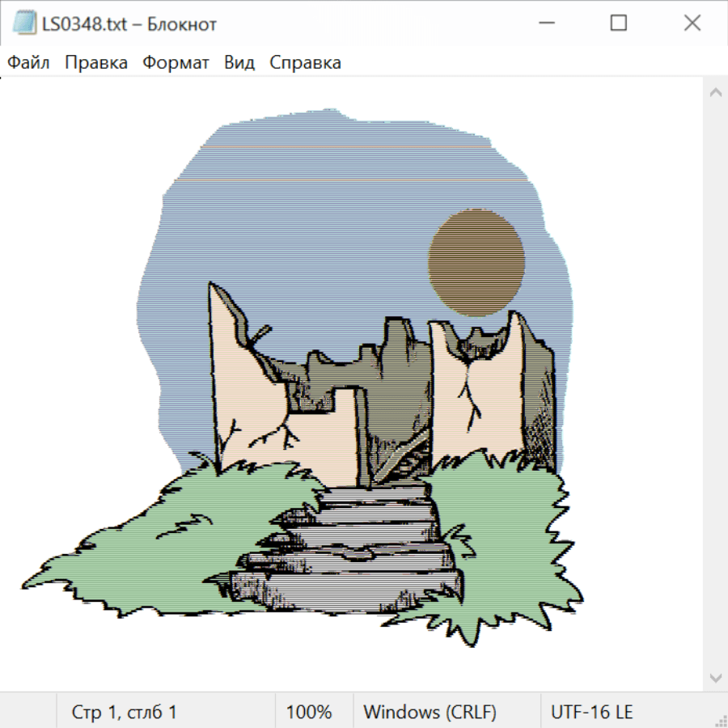The image size is (728, 728).
Task: Click the UTF-16 LE encoding indicator
Action: coord(591,712)
